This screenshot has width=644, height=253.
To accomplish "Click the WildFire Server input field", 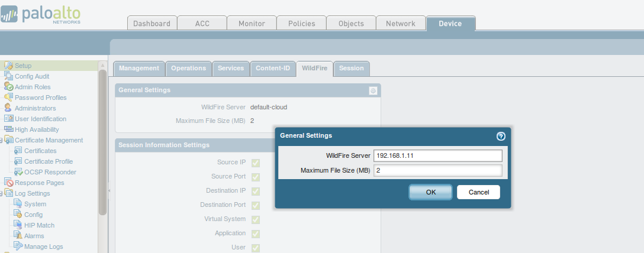I will [437, 155].
